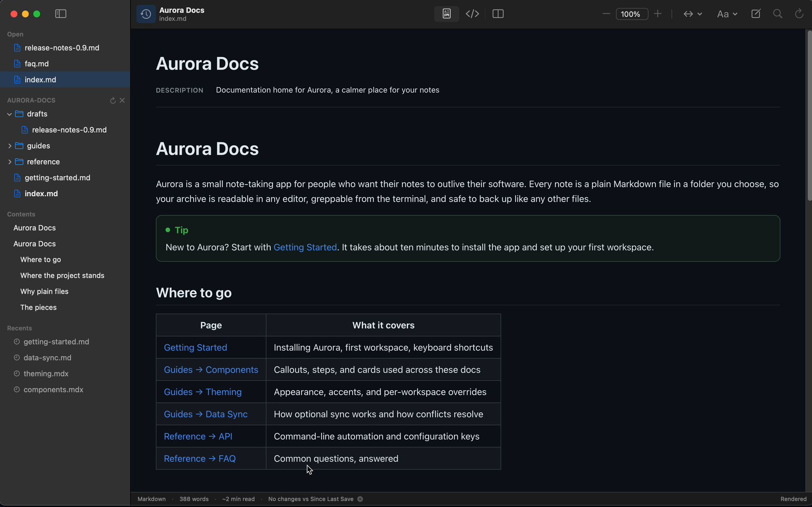
Task: Select index.md in the Open list
Action: [x=65, y=79]
